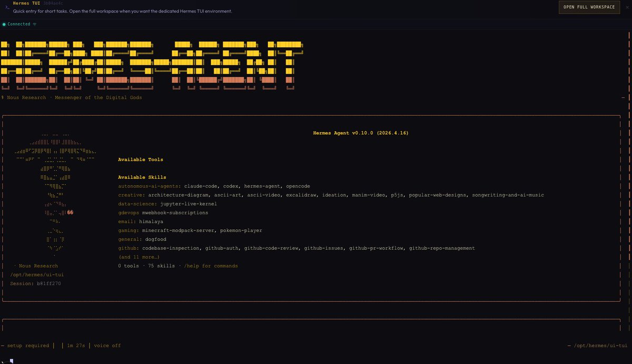Click the session hash '3b04ae4c'
Screen dimensions: 632x364
pyautogui.click(x=53, y=3)
